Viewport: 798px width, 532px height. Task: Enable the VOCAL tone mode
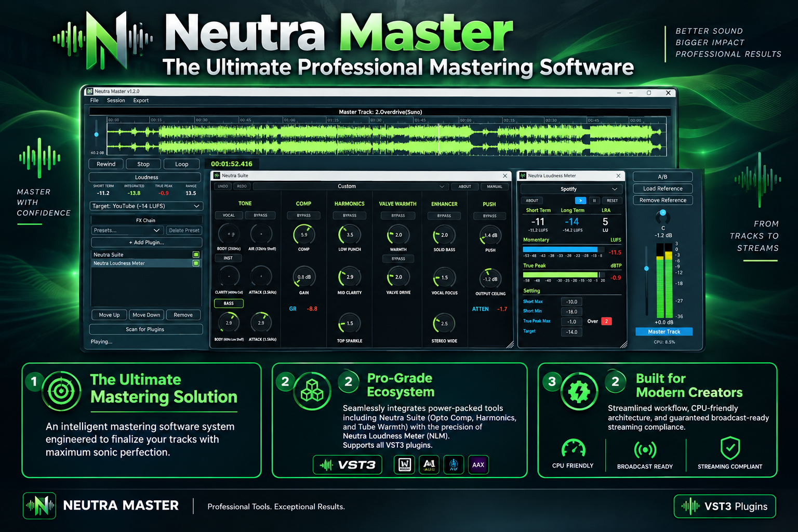[229, 215]
